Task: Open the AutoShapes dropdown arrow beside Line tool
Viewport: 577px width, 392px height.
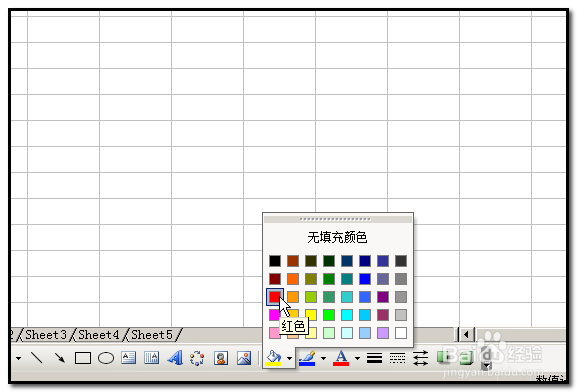Action: coord(18,358)
